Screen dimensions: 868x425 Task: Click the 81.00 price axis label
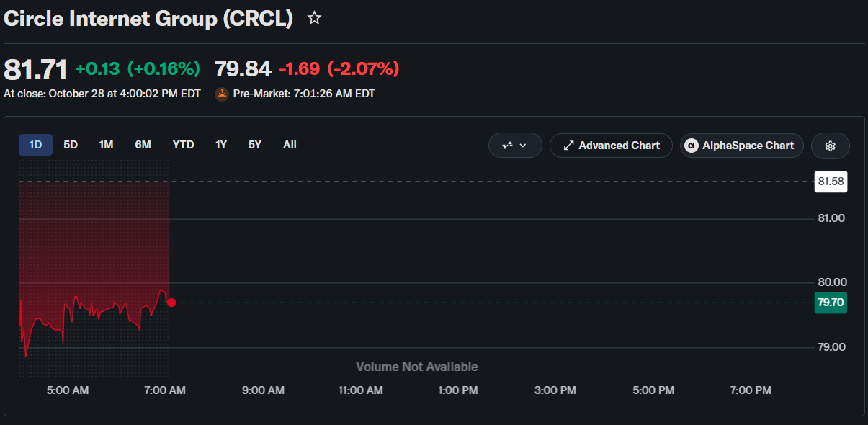coord(831,218)
